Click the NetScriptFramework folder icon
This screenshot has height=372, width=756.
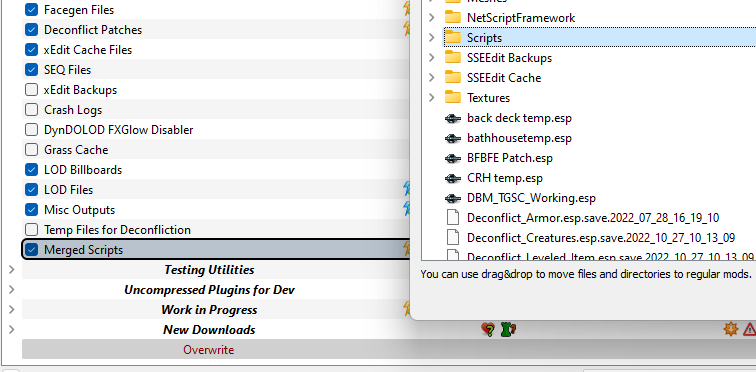pos(453,17)
